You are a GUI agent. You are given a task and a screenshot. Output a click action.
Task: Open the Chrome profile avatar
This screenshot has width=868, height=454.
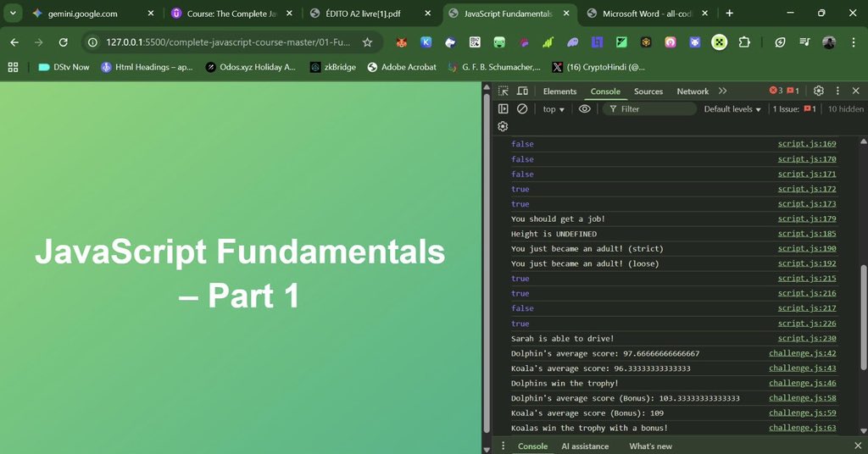pyautogui.click(x=829, y=42)
